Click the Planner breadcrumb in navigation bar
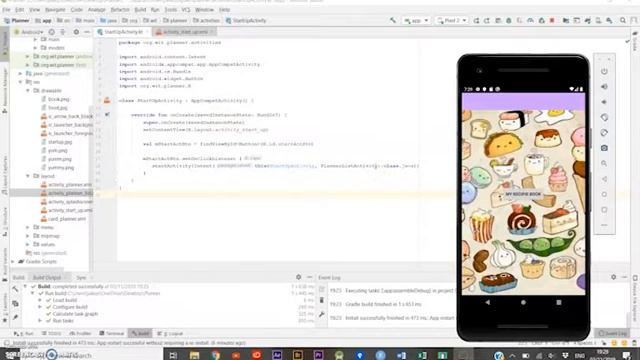Image resolution: width=640 pixels, height=360 pixels. point(16,20)
